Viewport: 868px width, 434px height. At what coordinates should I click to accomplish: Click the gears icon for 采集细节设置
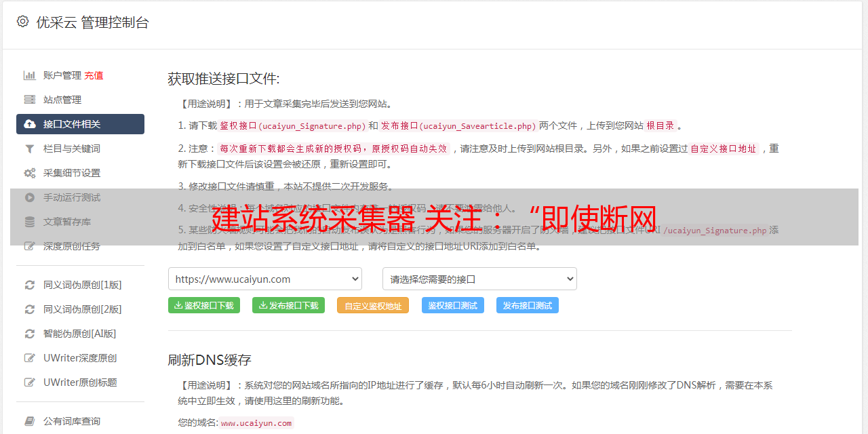30,173
